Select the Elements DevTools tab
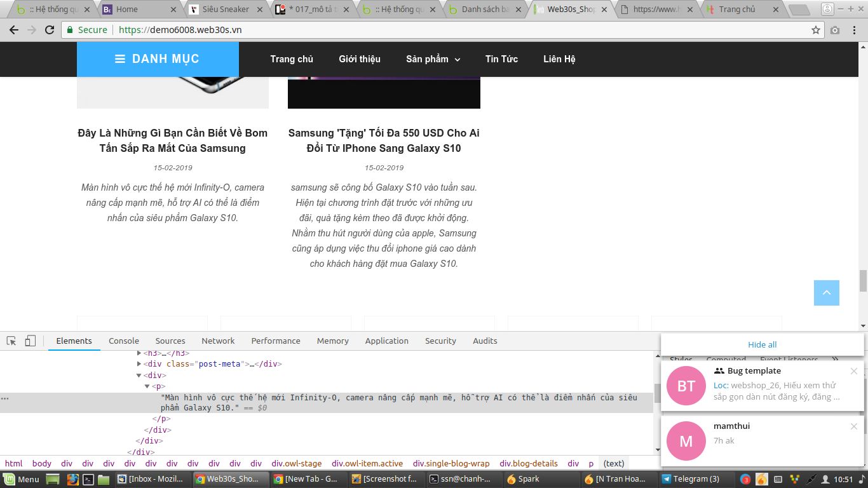Image resolution: width=868 pixels, height=488 pixels. click(74, 341)
